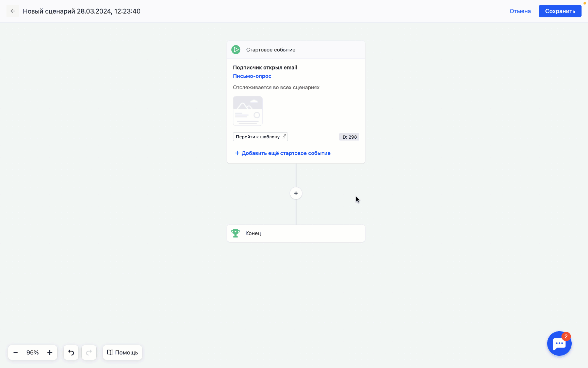The height and width of the screenshot is (368, 588).
Task: Cancel editing via Отмена
Action: 520,11
